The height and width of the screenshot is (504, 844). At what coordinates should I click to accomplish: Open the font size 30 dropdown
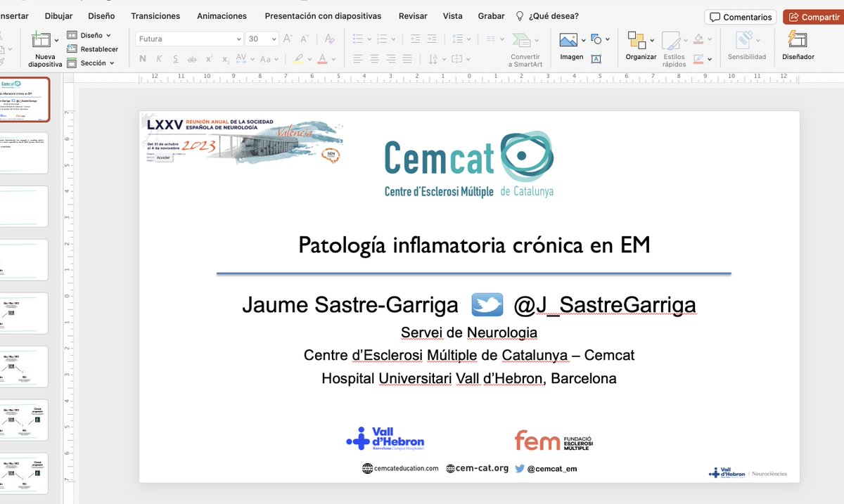274,39
